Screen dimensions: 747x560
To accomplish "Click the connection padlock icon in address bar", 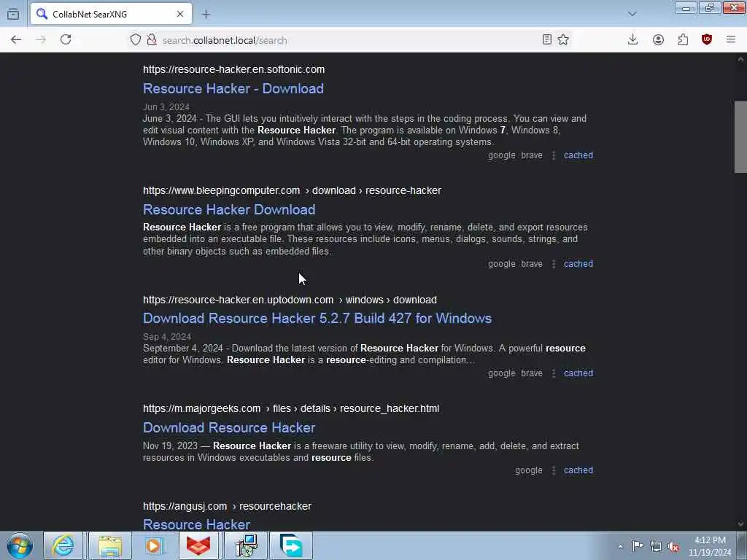I will [x=152, y=40].
